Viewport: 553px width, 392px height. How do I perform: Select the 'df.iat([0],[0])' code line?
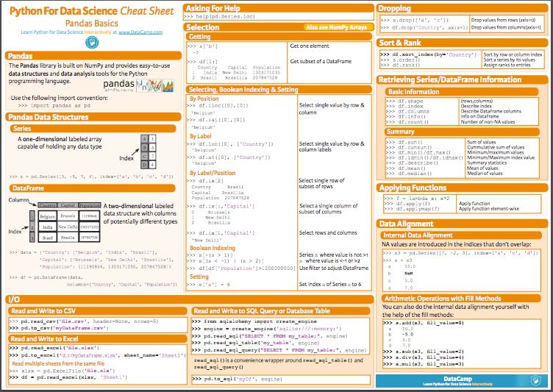(x=216, y=120)
